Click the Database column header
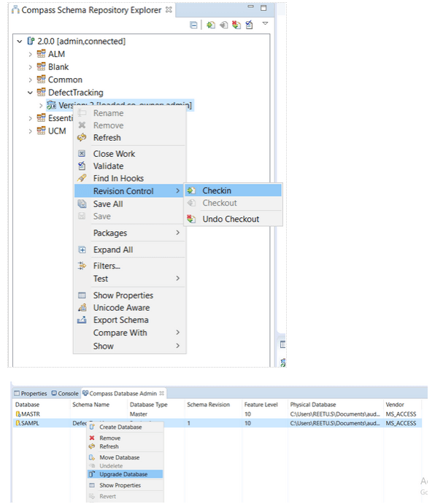This screenshot has height=504, width=443. [41, 405]
